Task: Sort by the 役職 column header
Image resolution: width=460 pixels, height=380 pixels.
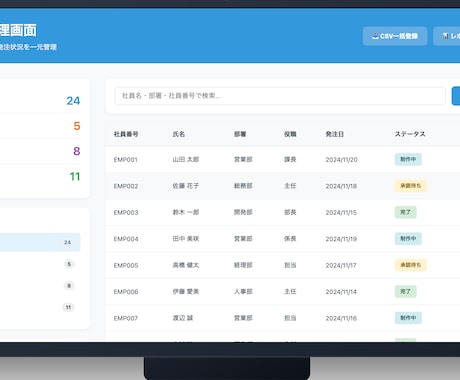Action: [290, 134]
